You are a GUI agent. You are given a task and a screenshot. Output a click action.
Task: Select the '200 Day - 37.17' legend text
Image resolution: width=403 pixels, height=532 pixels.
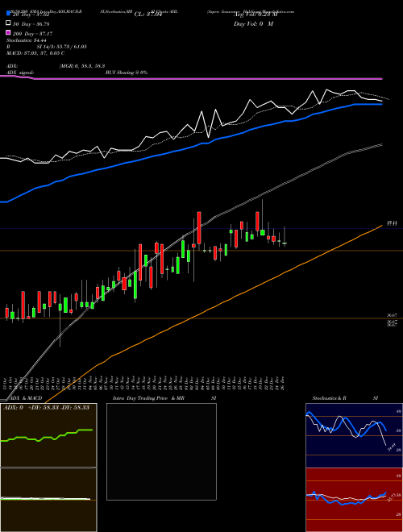(32, 34)
